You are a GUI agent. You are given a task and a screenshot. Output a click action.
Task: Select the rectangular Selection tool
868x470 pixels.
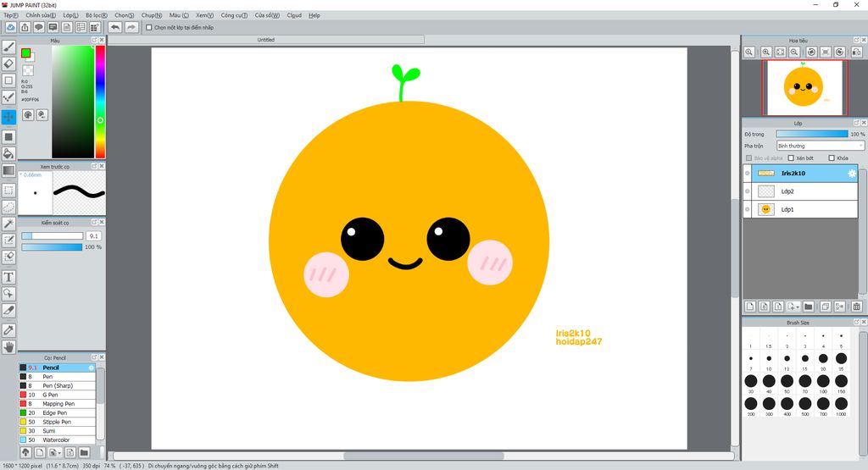point(8,191)
